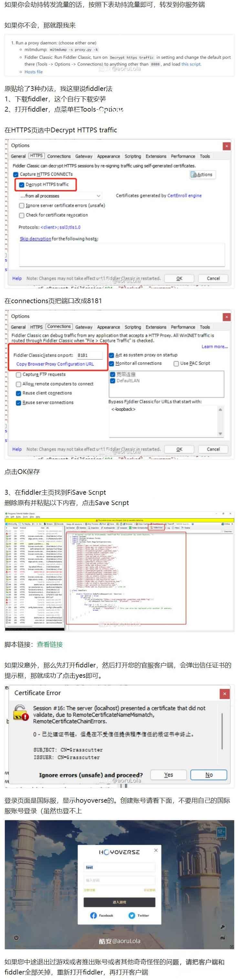The height and width of the screenshot is (980, 240).
Task: Open Scripting tab in second Options dialog
Action: pyautogui.click(x=133, y=327)
